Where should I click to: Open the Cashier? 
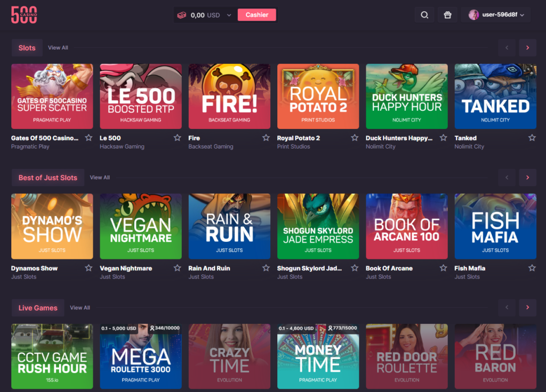[x=256, y=14]
